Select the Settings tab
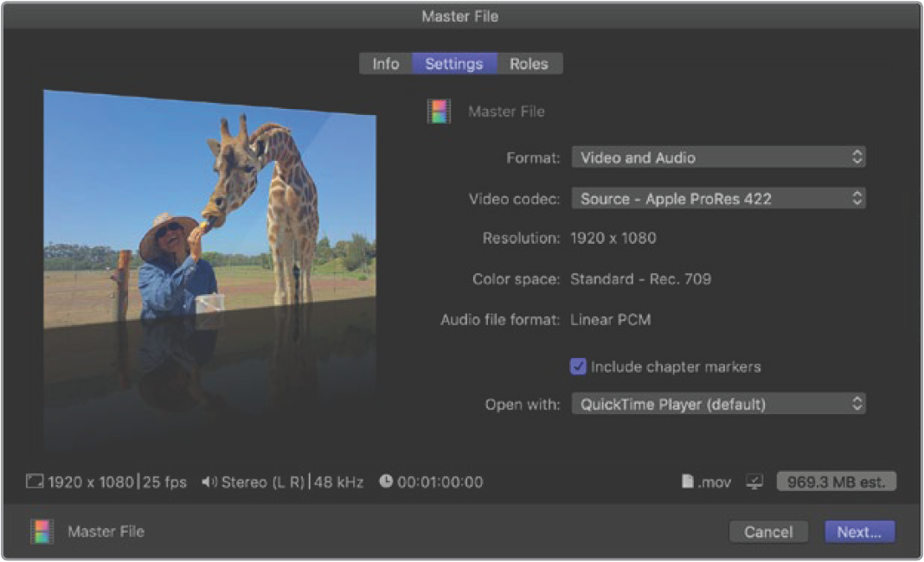924x562 pixels. click(x=453, y=64)
